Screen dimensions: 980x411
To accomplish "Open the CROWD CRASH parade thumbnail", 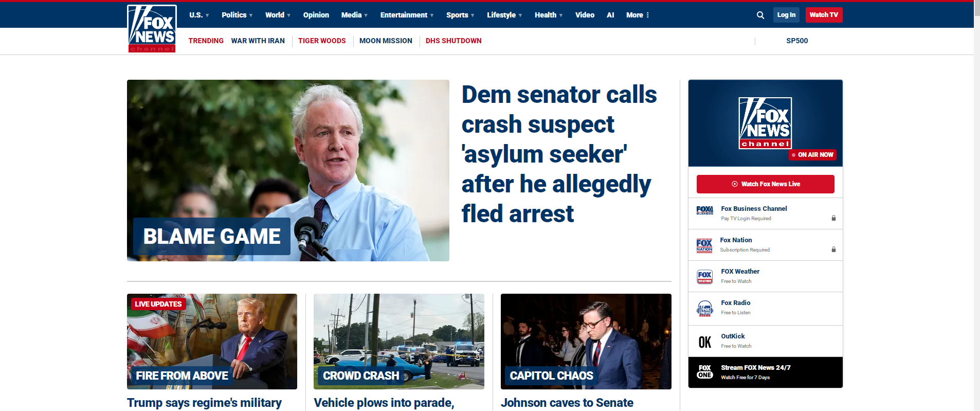I will tap(399, 342).
